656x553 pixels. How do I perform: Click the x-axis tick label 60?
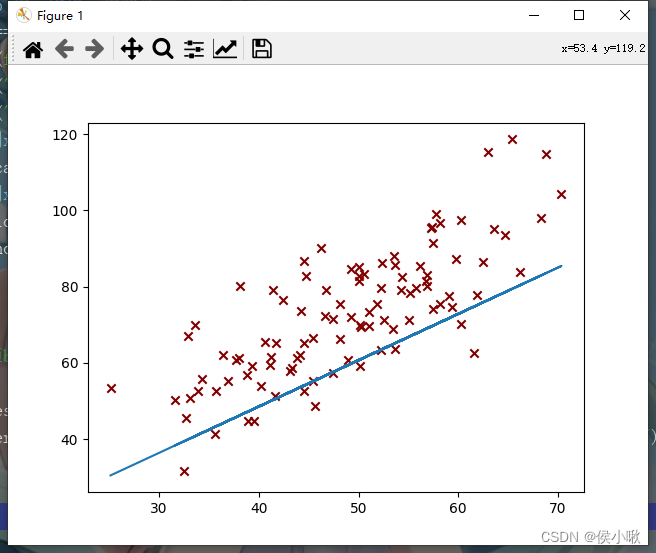(458, 508)
